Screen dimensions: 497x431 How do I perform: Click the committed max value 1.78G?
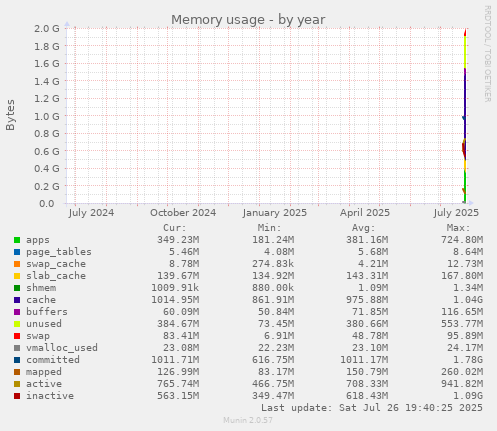(468, 360)
